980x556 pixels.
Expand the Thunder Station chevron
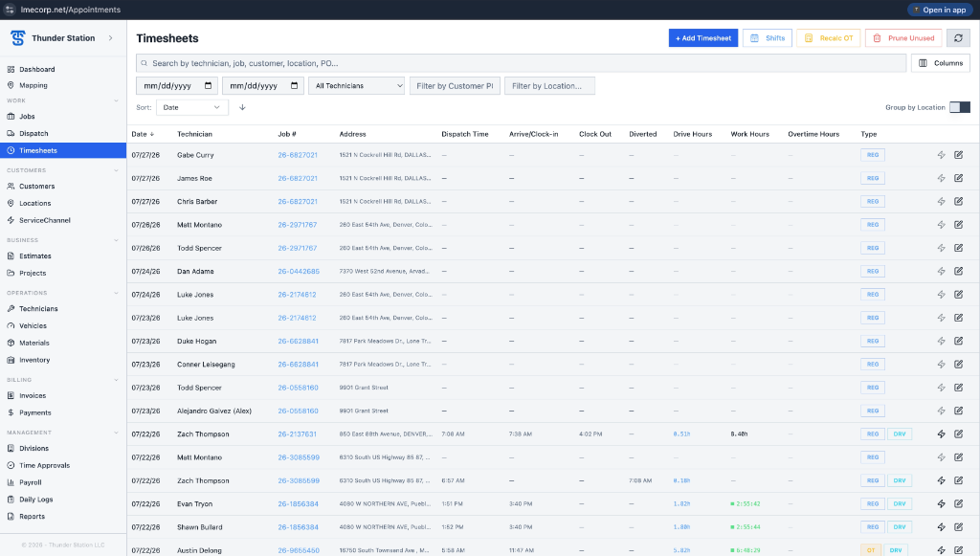(111, 38)
